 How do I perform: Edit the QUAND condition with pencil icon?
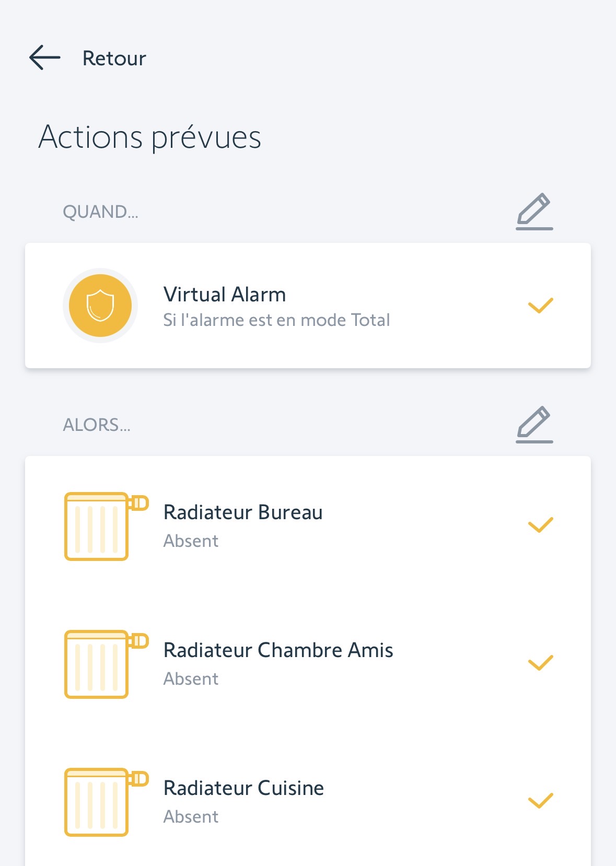click(534, 212)
